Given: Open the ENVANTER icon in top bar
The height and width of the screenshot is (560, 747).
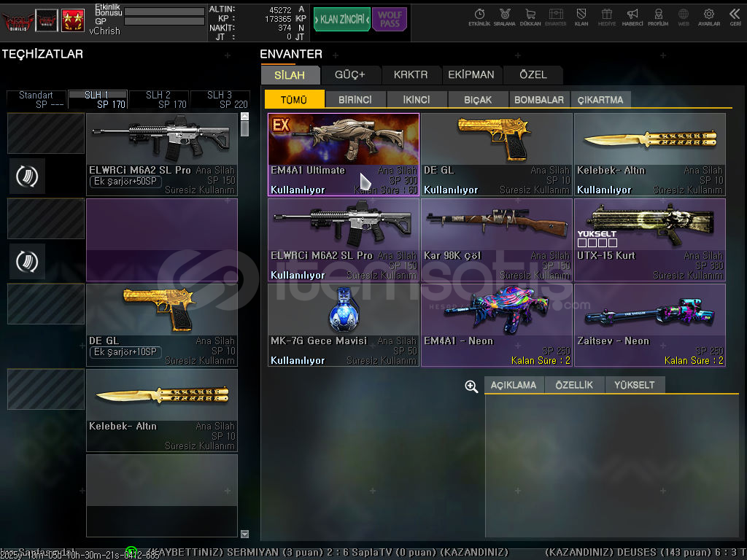Looking at the screenshot, I should point(555,17).
